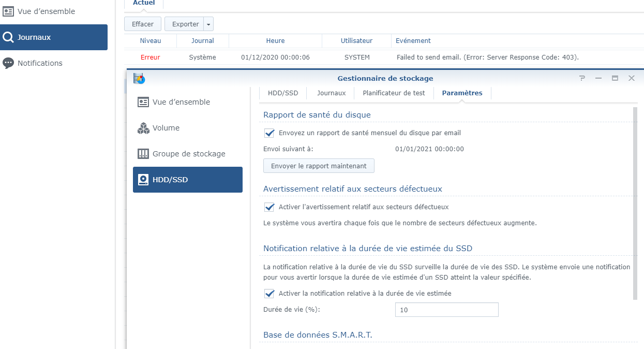Click Envoyer le rapport maintenant button
The width and height of the screenshot is (644, 349).
click(319, 166)
